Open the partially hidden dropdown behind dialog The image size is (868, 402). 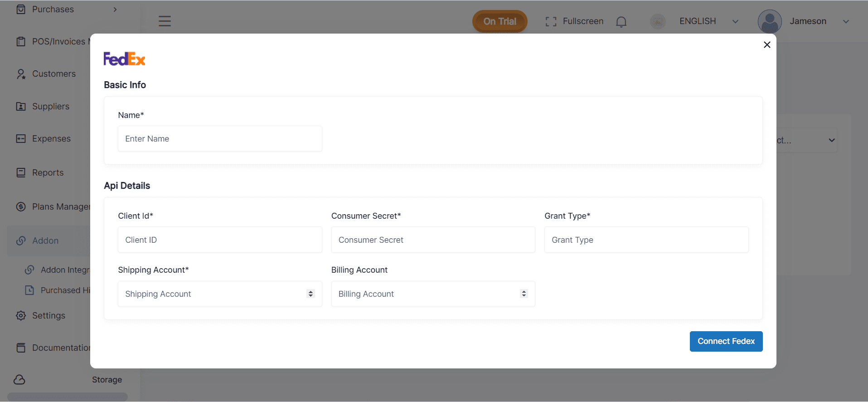pyautogui.click(x=807, y=140)
